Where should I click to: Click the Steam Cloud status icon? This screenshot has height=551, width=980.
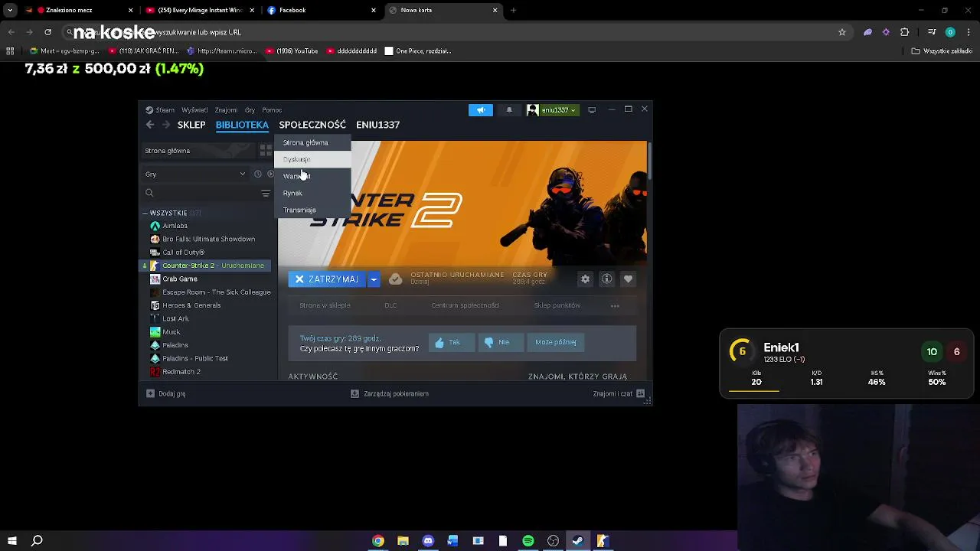coord(395,279)
